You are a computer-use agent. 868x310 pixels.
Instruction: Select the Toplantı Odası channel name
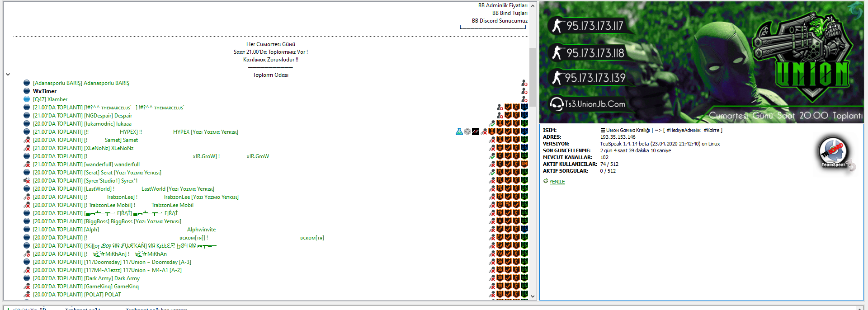[270, 75]
